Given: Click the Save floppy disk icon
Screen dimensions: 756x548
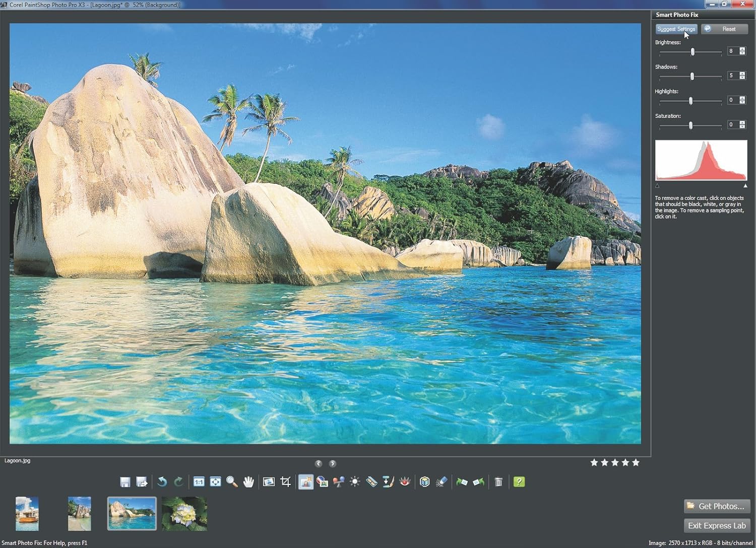Looking at the screenshot, I should click(125, 482).
